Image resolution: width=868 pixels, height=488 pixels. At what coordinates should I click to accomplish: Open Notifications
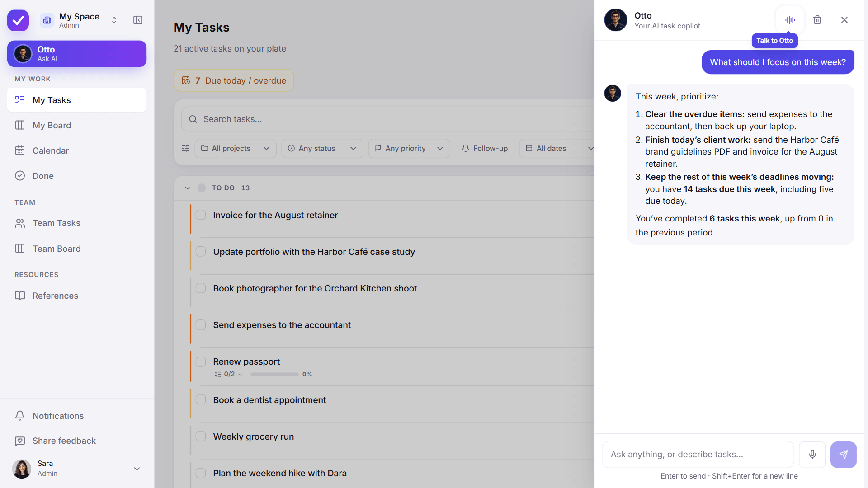pyautogui.click(x=77, y=416)
